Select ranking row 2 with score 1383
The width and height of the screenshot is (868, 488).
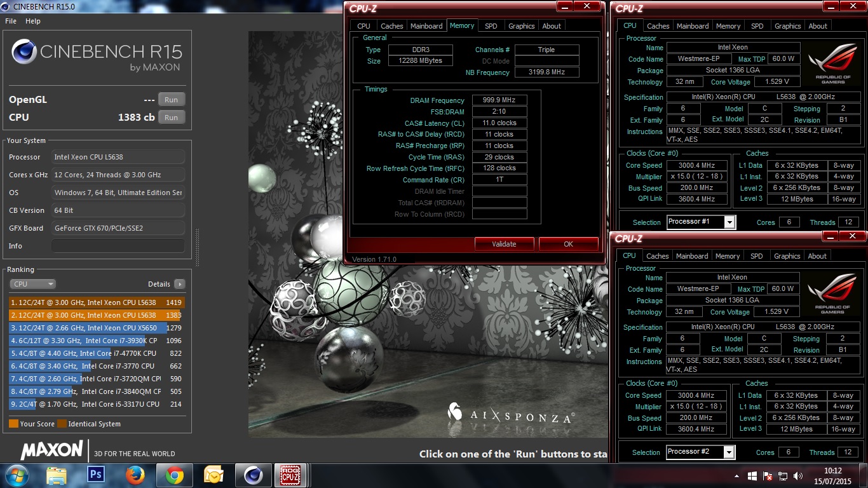pos(96,315)
